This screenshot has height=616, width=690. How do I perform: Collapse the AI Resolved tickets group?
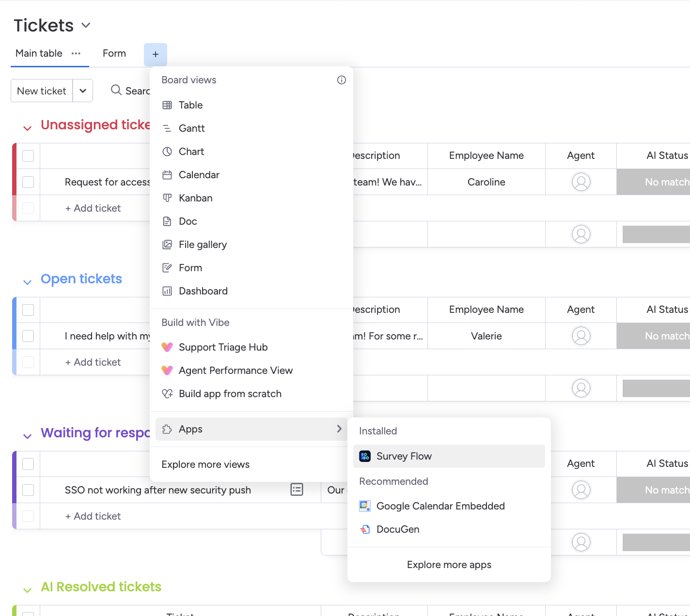click(x=28, y=590)
